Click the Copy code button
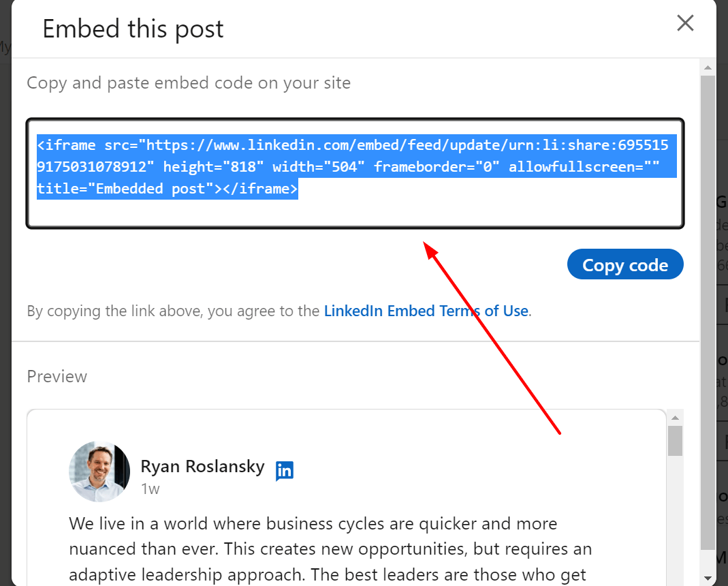The height and width of the screenshot is (586, 728). (x=624, y=264)
